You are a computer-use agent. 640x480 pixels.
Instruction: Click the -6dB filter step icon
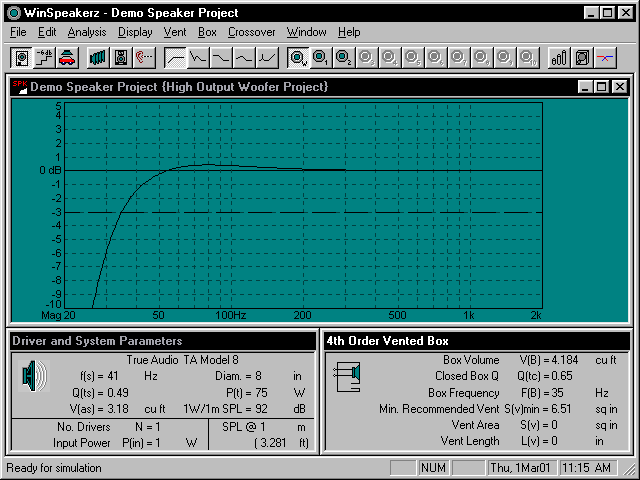[x=44, y=58]
